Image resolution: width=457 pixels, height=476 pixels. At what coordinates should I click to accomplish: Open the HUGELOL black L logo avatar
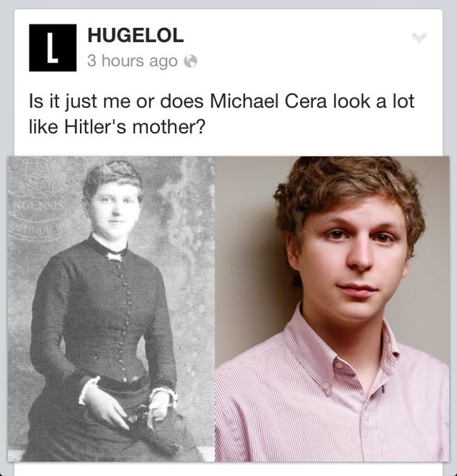(x=53, y=48)
